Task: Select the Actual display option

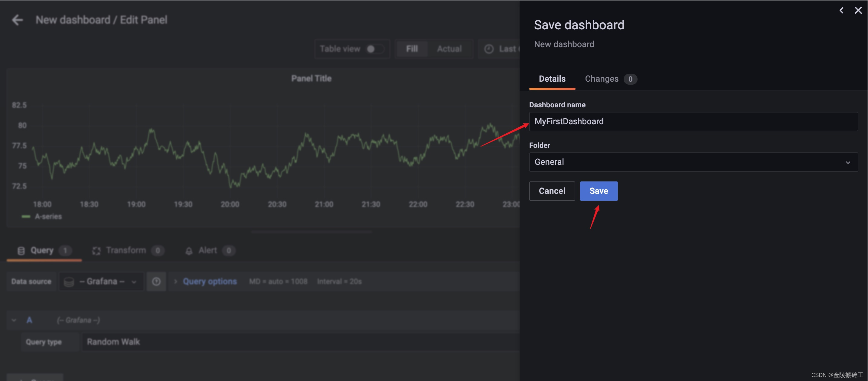Action: pyautogui.click(x=449, y=49)
